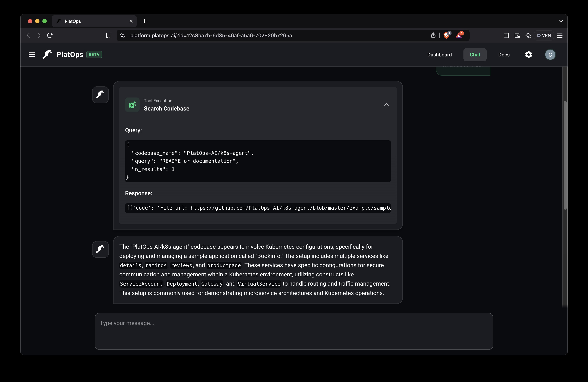Focus the Type your message input
Screen dimensions: 588x382
point(294,331)
